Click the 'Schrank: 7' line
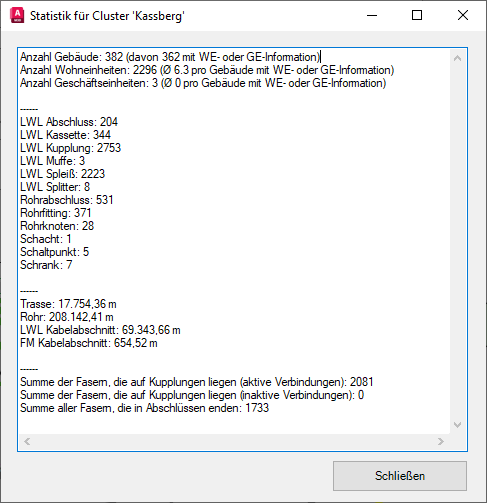487x503 pixels. [46, 265]
